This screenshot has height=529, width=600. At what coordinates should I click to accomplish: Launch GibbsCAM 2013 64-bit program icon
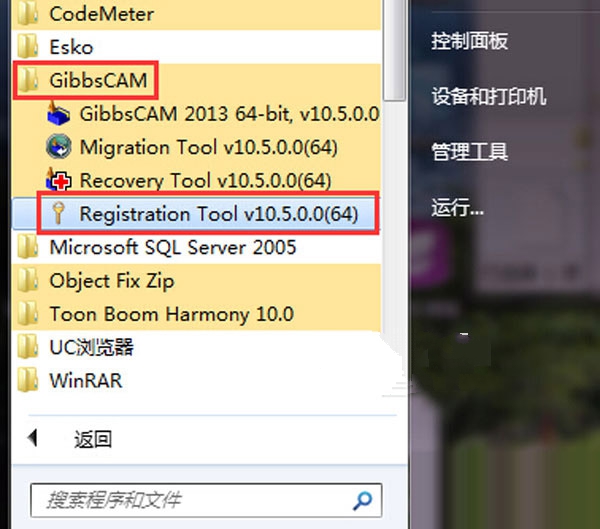tap(58, 114)
